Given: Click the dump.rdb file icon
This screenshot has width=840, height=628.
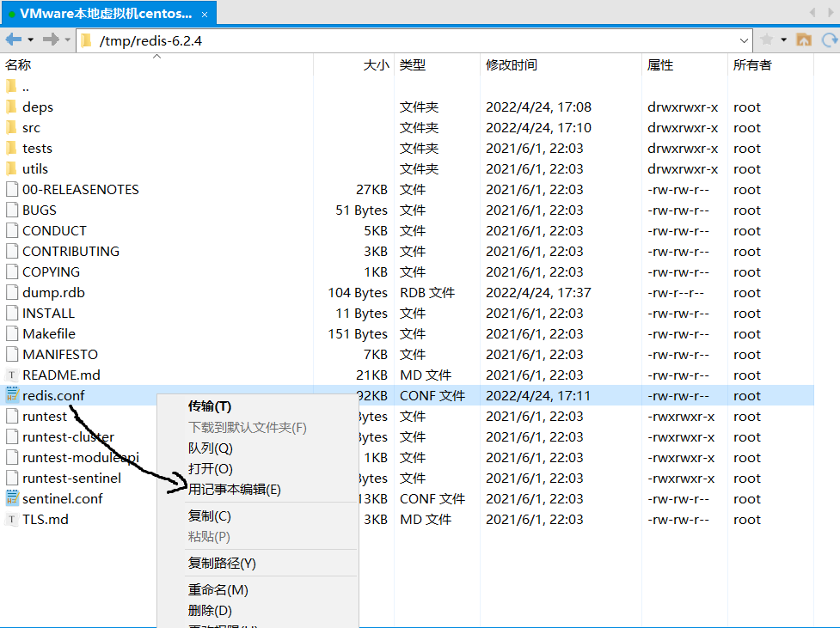Looking at the screenshot, I should [x=12, y=292].
